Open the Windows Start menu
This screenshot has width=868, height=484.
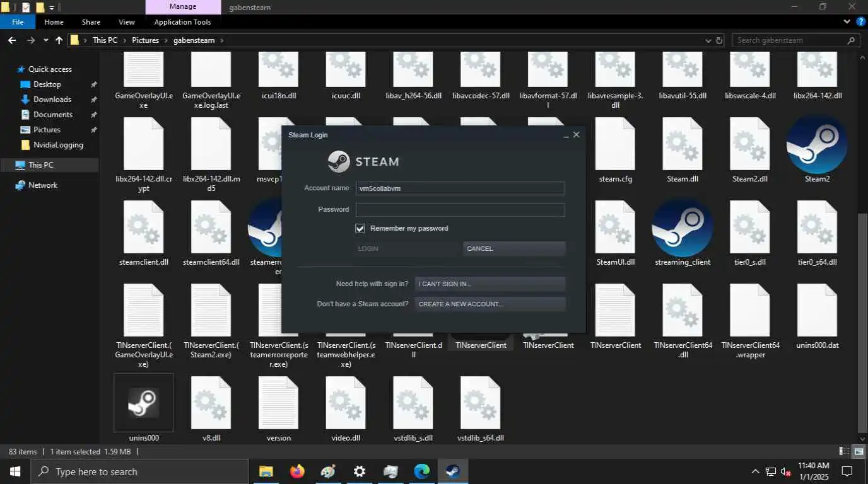coord(15,471)
